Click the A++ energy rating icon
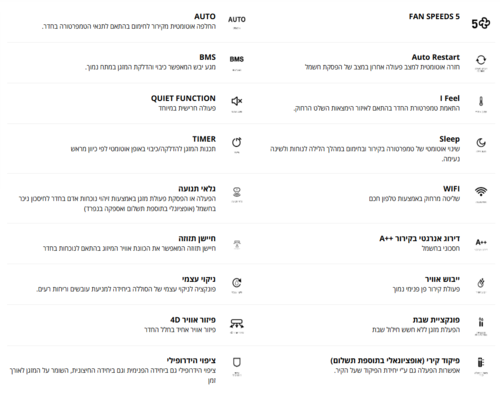 (x=481, y=242)
